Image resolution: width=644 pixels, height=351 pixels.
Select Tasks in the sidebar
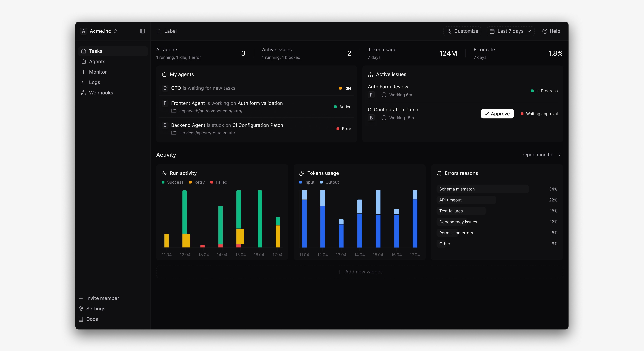pyautogui.click(x=96, y=51)
